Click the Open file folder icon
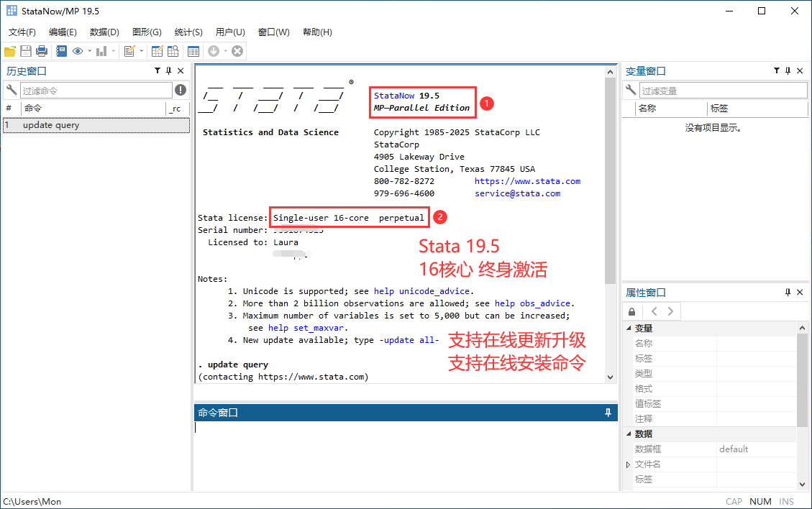812x509 pixels. coord(10,51)
